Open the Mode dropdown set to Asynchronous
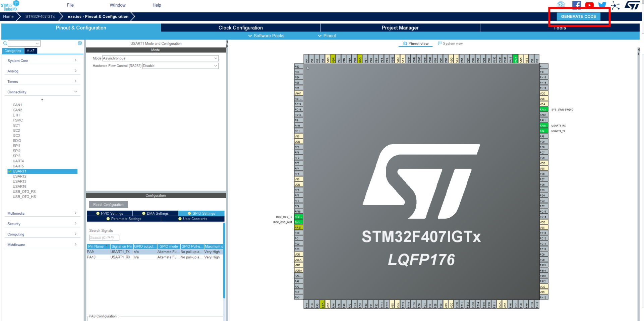Image resolution: width=644 pixels, height=321 pixels. (160, 58)
